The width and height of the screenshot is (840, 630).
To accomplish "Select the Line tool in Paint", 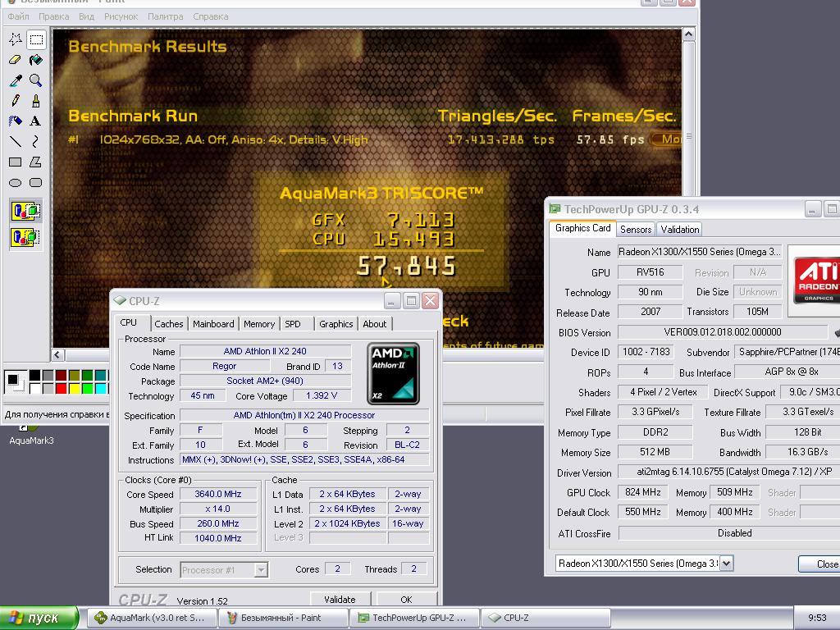I will (16, 141).
